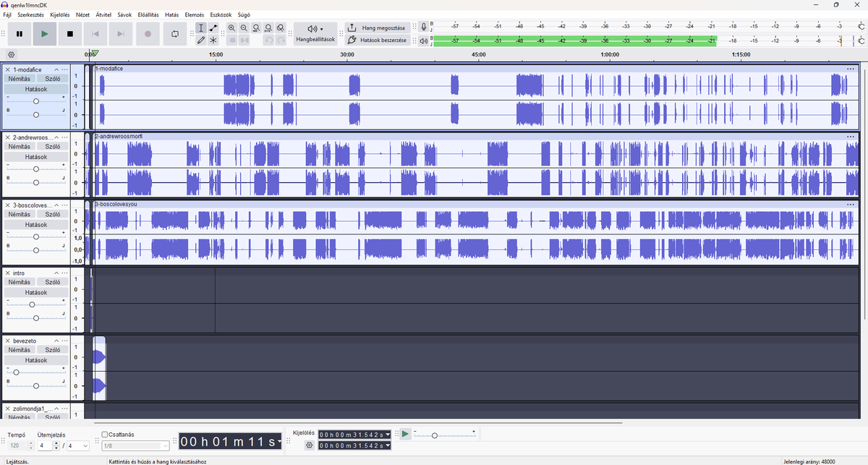
Task: Click the zoom toggle icon
Action: tap(281, 27)
